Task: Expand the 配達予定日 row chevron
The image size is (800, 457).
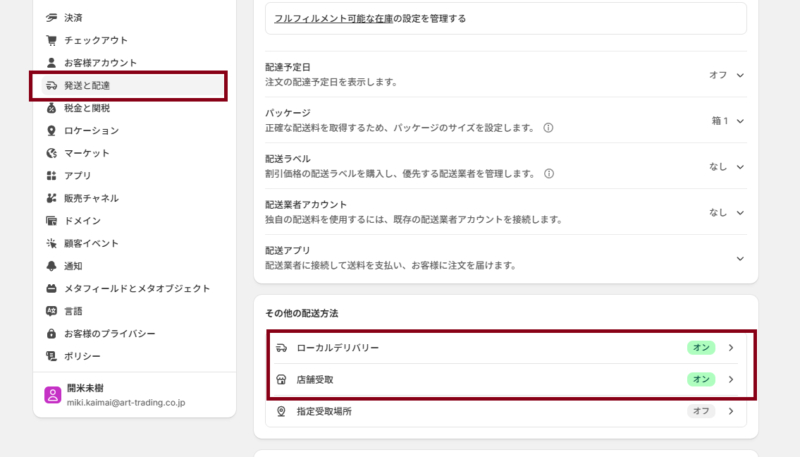Action: pos(740,75)
